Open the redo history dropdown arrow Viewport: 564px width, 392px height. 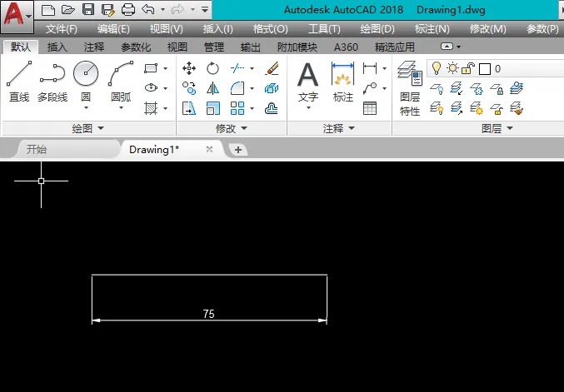[x=192, y=10]
